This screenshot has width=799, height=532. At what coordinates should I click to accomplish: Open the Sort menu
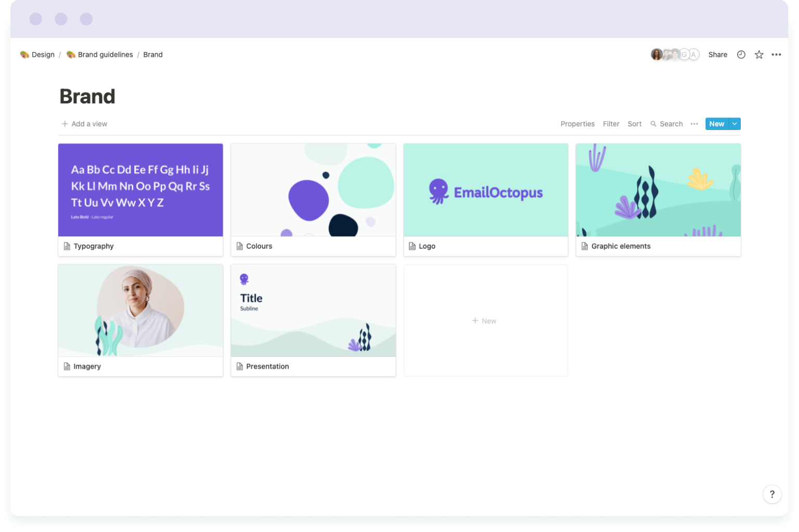(634, 124)
